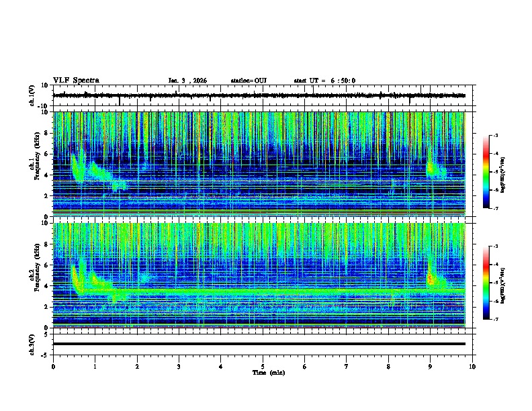Click time axis tick label "5"

pyautogui.click(x=263, y=366)
